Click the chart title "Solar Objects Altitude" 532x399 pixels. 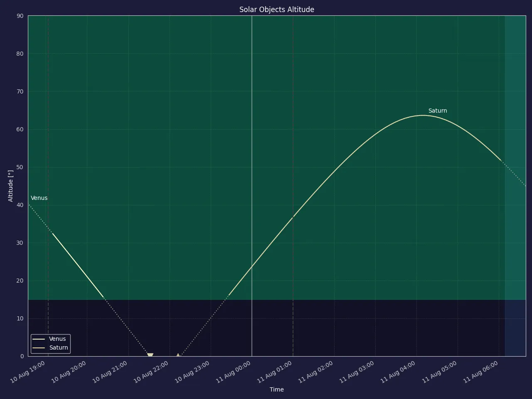tap(277, 10)
